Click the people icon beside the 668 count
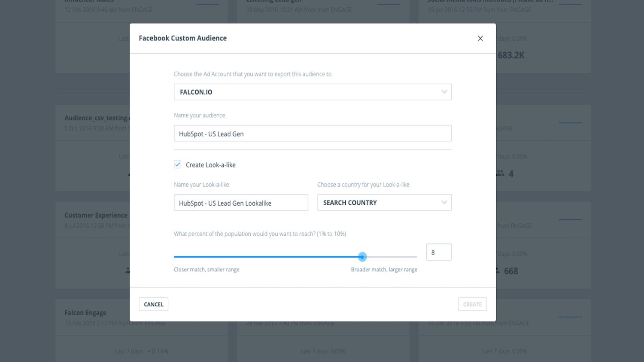Image resolution: width=644 pixels, height=362 pixels. (496, 271)
